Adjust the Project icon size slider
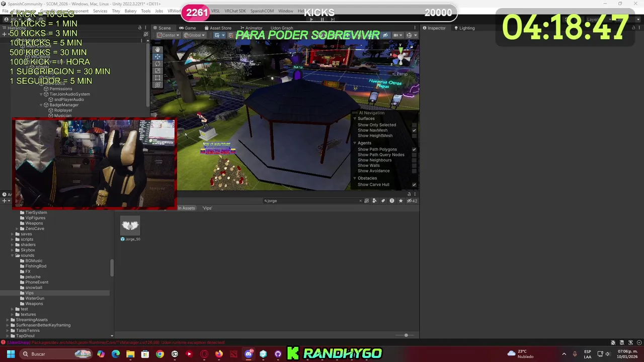Screen dimensions: 644x362 [406, 335]
